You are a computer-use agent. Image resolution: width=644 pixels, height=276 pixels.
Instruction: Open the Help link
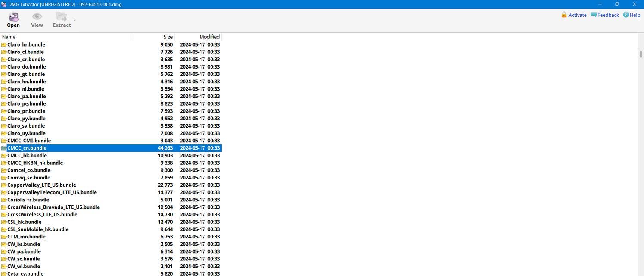pos(632,15)
